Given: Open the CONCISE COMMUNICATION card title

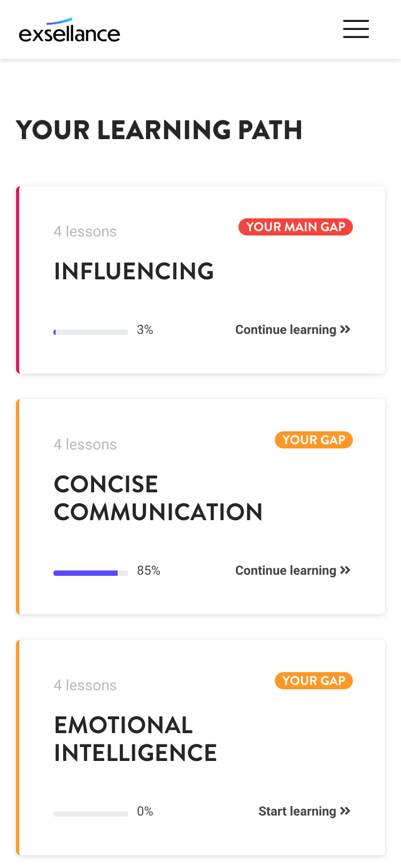Looking at the screenshot, I should pyautogui.click(x=158, y=498).
